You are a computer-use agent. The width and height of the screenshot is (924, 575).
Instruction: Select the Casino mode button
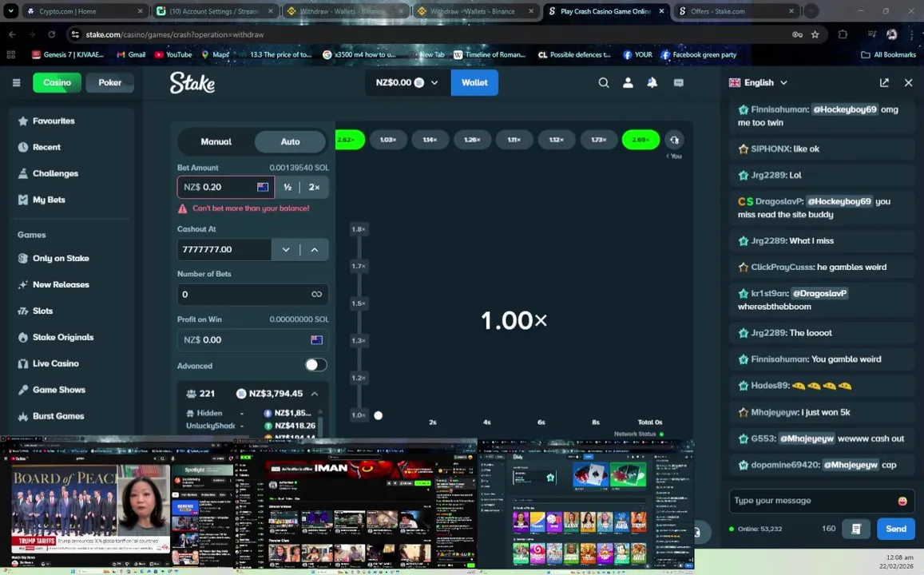pyautogui.click(x=58, y=82)
